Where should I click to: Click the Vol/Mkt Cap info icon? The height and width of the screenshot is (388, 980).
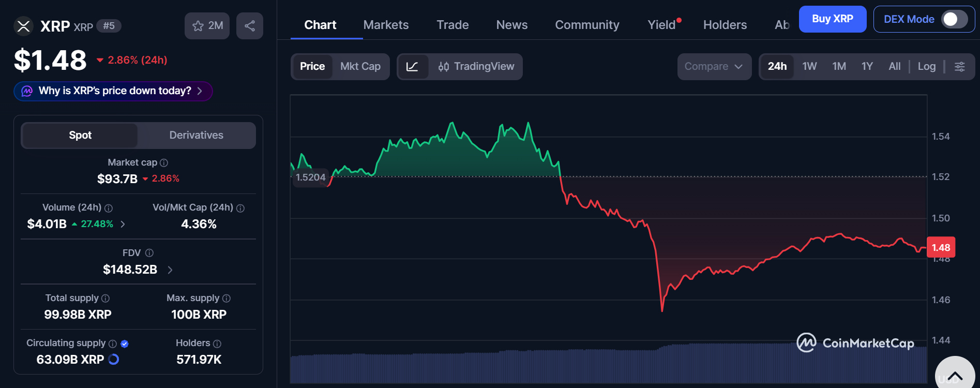click(240, 208)
